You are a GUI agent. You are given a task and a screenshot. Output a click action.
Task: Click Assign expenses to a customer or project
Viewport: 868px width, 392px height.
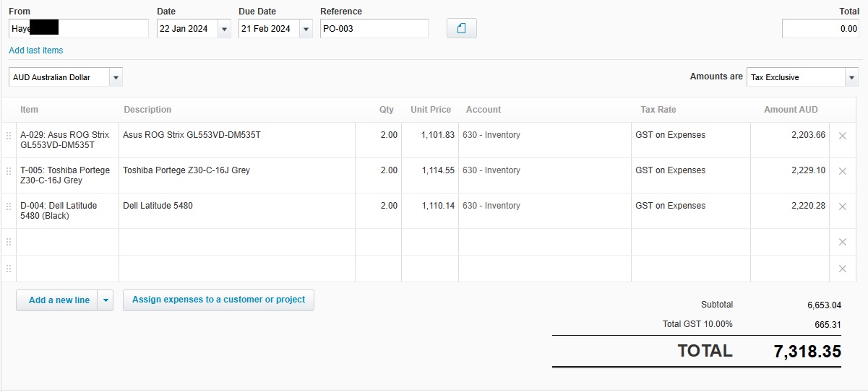click(x=218, y=300)
